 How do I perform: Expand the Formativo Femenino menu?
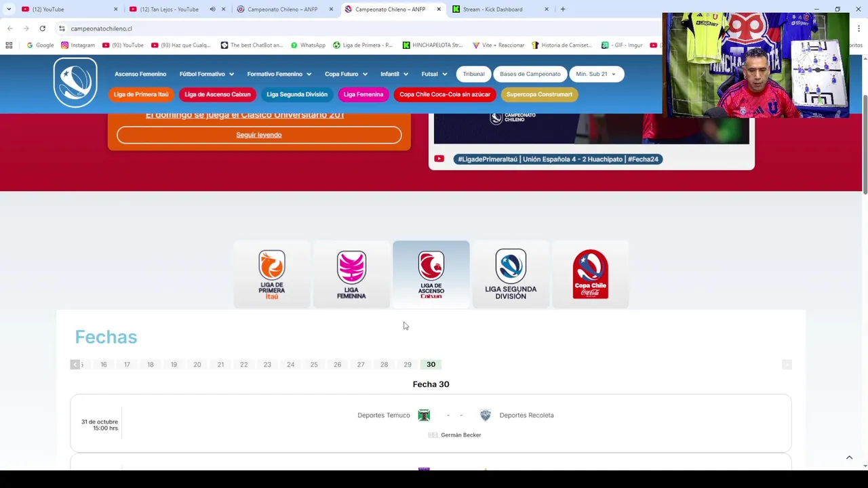(x=279, y=74)
